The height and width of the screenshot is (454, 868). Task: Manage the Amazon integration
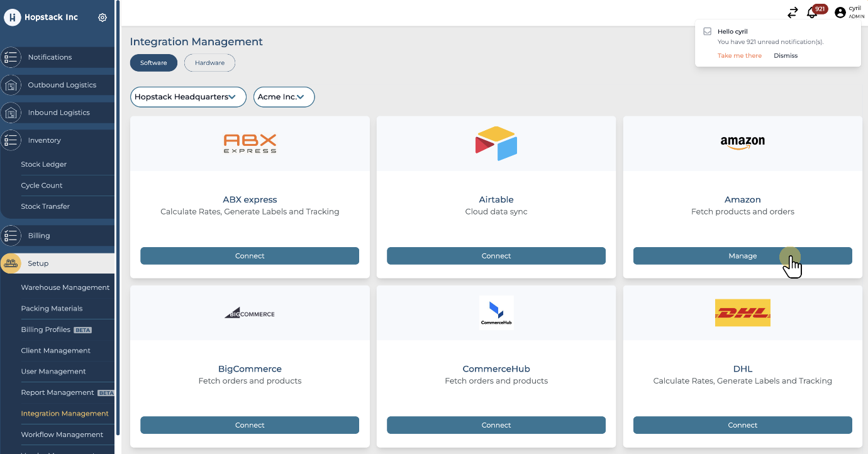click(743, 256)
